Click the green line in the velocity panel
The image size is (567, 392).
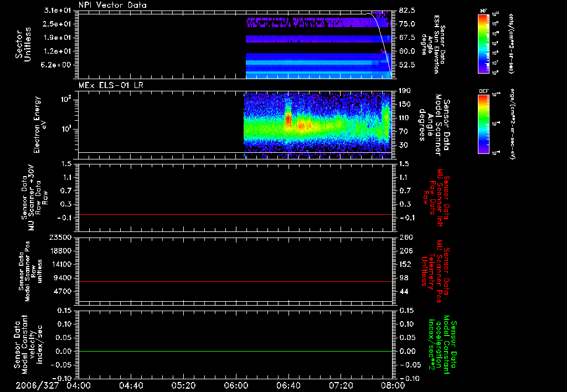[235, 351]
